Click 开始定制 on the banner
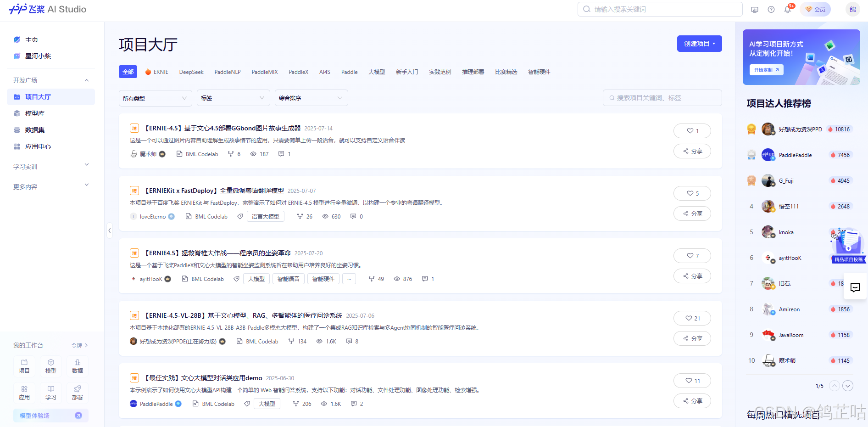 tap(767, 70)
